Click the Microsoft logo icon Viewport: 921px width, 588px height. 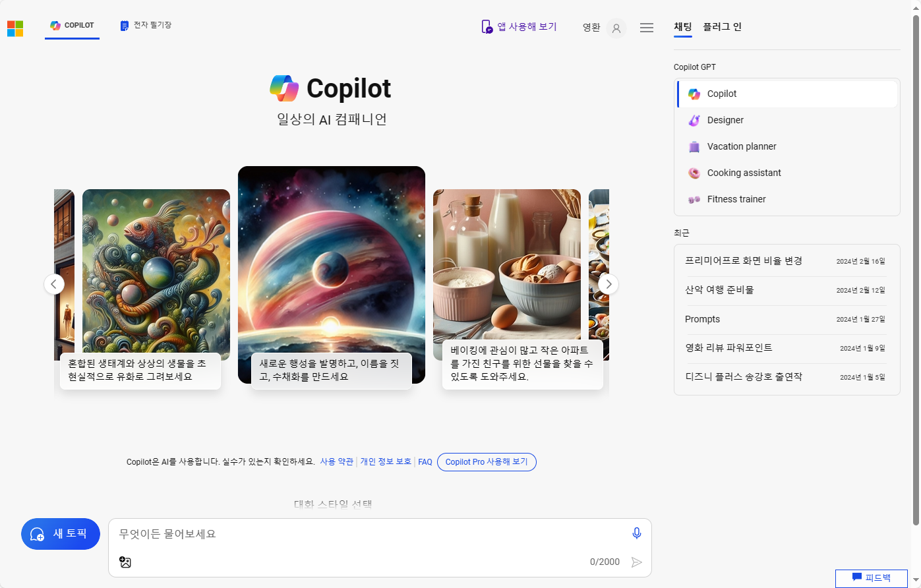tap(15, 28)
